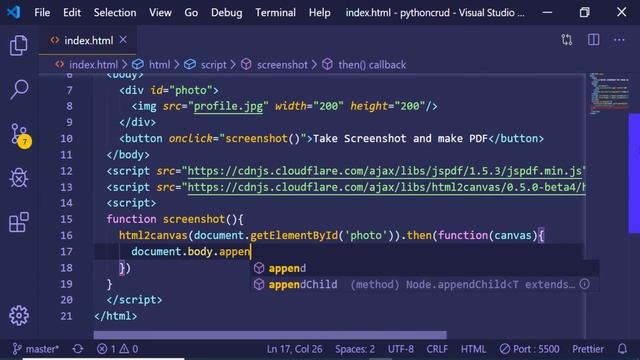
Task: Select the append autocomplete suggestion
Action: click(x=424, y=268)
